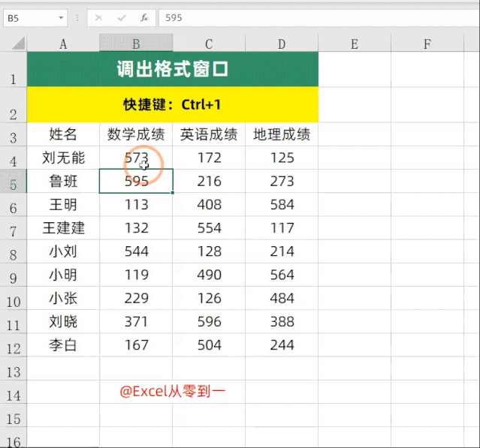Click the geography score 484
Viewport: 480px width, 448px height.
coord(282,298)
